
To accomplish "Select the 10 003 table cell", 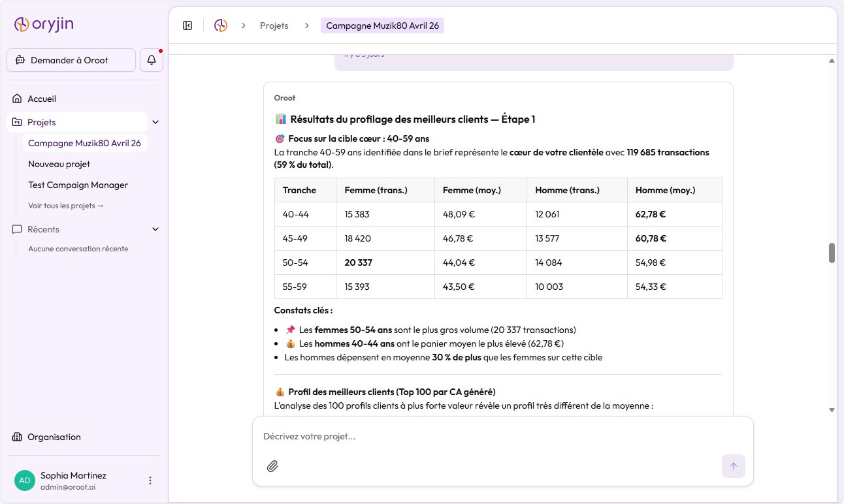I will coord(577,287).
